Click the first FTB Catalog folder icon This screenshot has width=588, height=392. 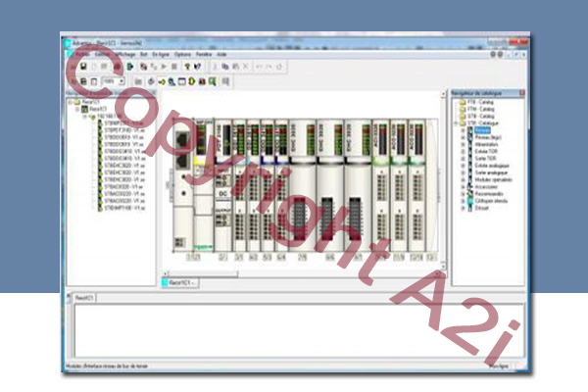tap(463, 102)
